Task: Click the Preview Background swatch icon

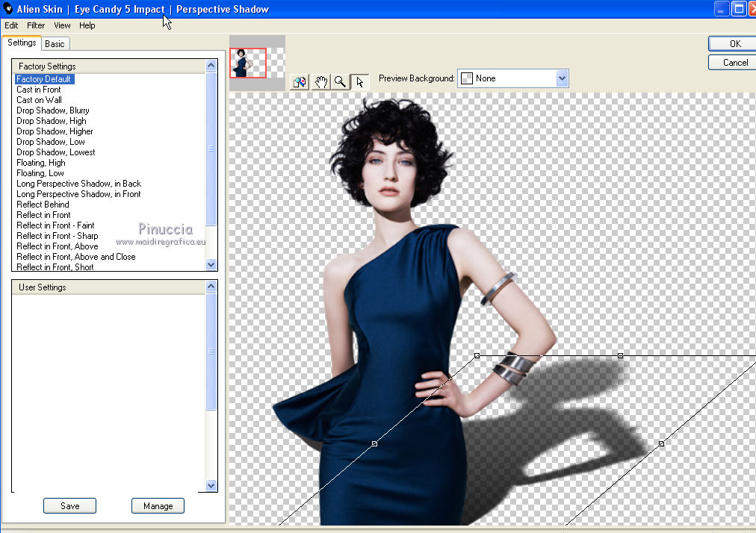Action: 467,78
